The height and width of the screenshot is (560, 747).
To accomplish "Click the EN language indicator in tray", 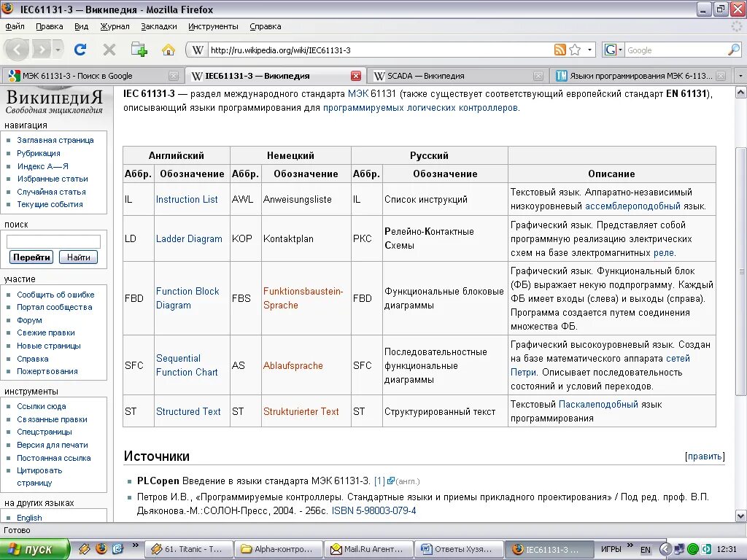I will [646, 550].
